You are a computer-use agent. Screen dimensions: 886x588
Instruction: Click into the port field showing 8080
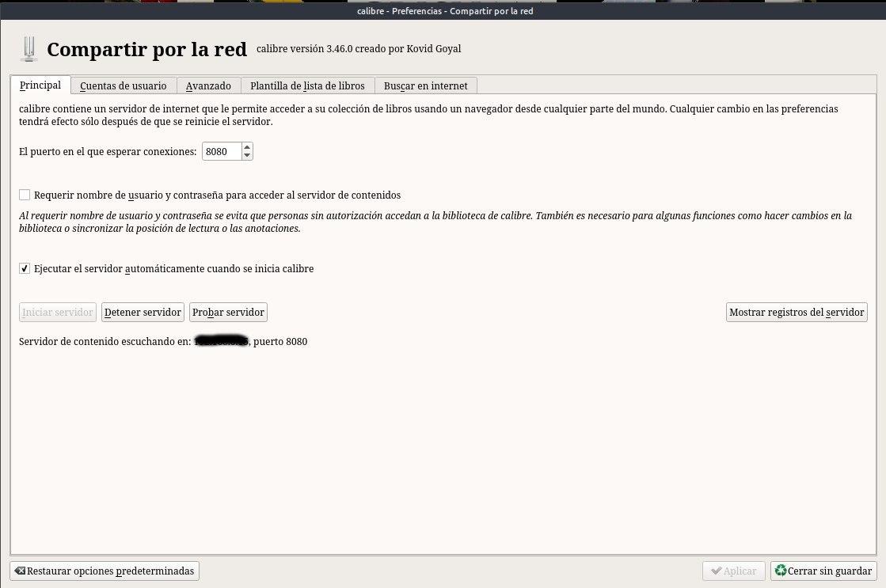click(222, 151)
